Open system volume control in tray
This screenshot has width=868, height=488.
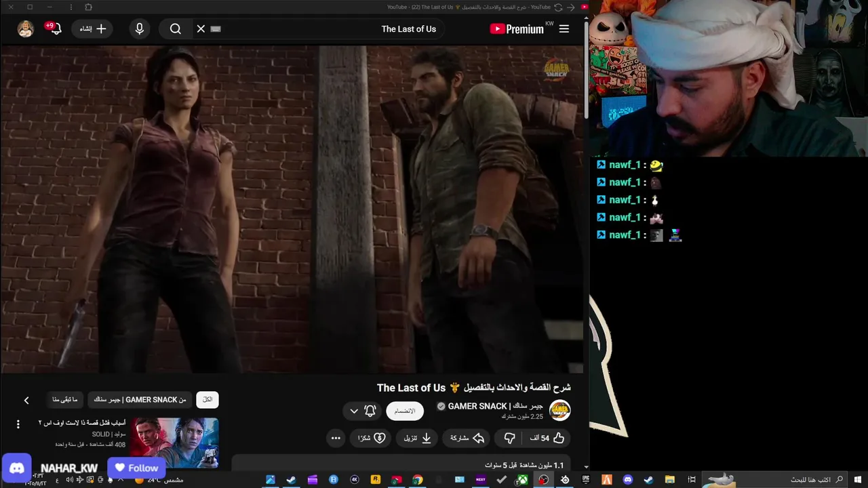click(69, 480)
